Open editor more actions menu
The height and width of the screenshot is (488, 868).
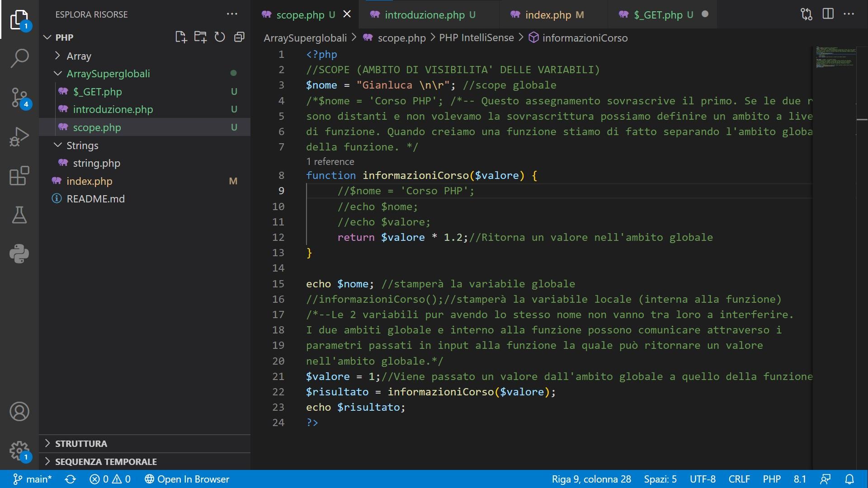pyautogui.click(x=849, y=14)
